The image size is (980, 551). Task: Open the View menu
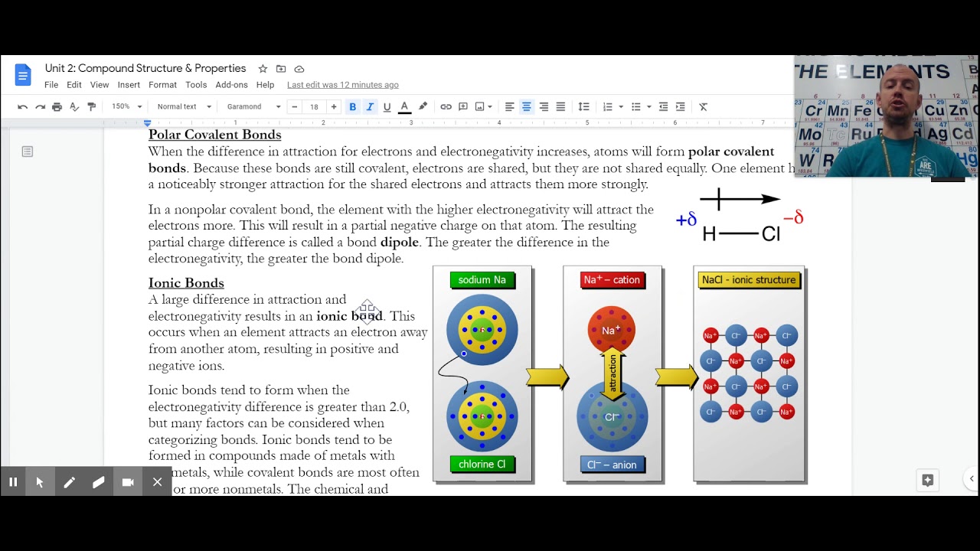pyautogui.click(x=100, y=85)
